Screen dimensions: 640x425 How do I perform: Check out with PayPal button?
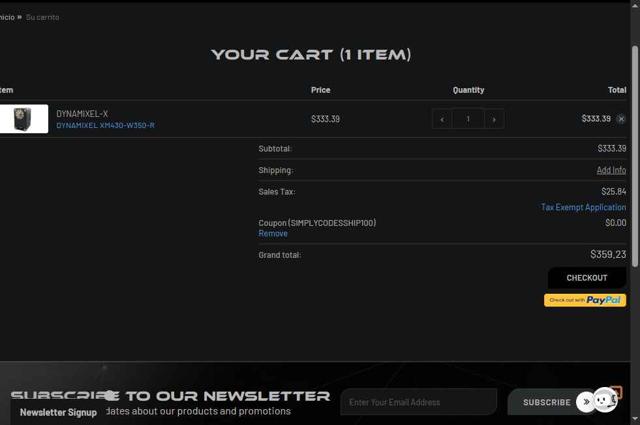pyautogui.click(x=585, y=300)
